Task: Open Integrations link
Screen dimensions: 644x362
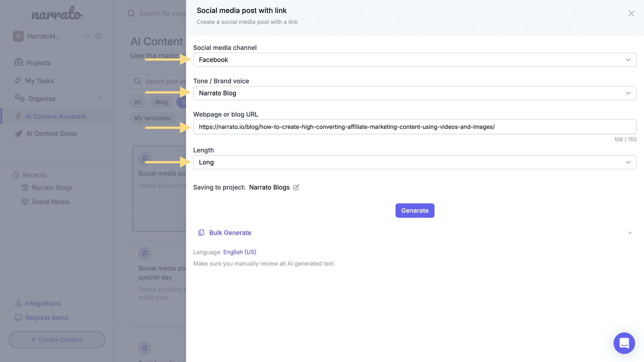Action: click(43, 303)
